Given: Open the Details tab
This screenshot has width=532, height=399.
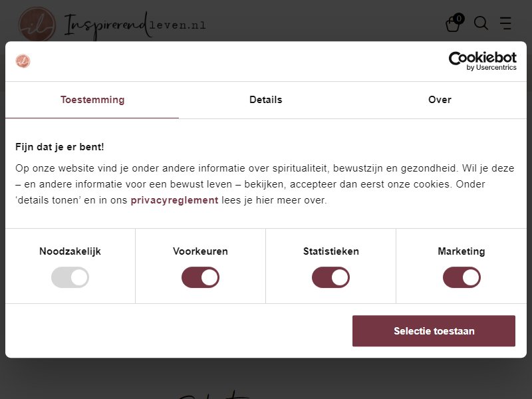Looking at the screenshot, I should [265, 100].
